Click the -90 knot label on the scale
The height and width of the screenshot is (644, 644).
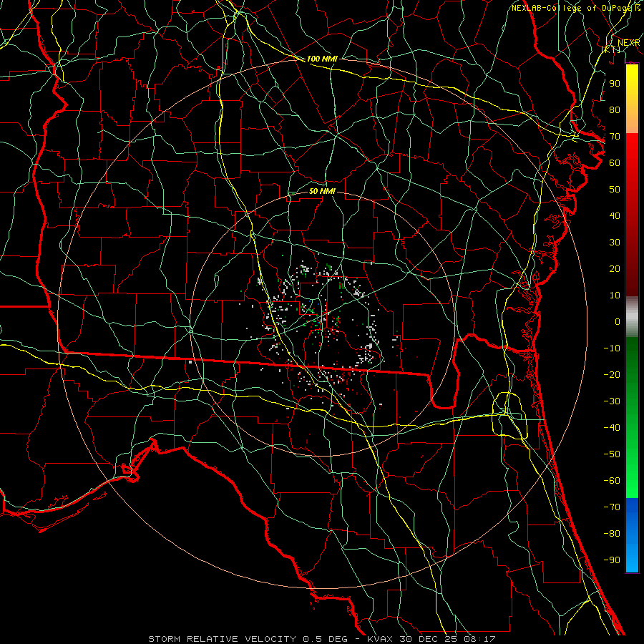pyautogui.click(x=612, y=560)
